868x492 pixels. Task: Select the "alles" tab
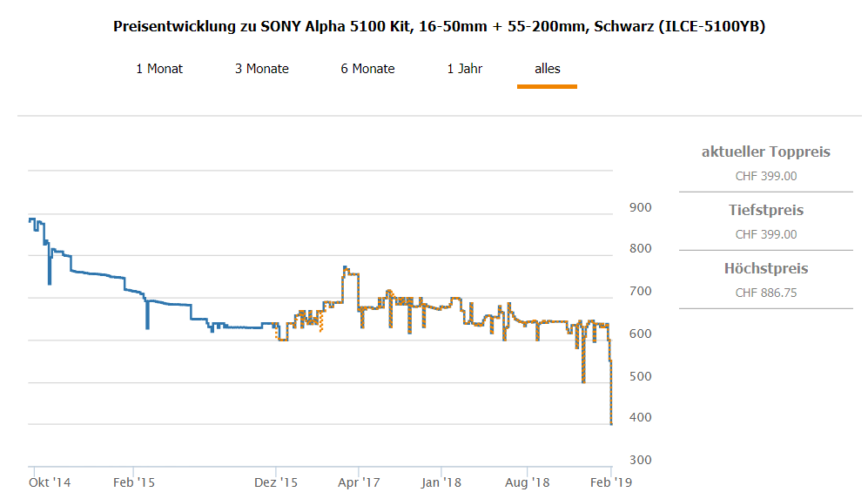(x=548, y=69)
